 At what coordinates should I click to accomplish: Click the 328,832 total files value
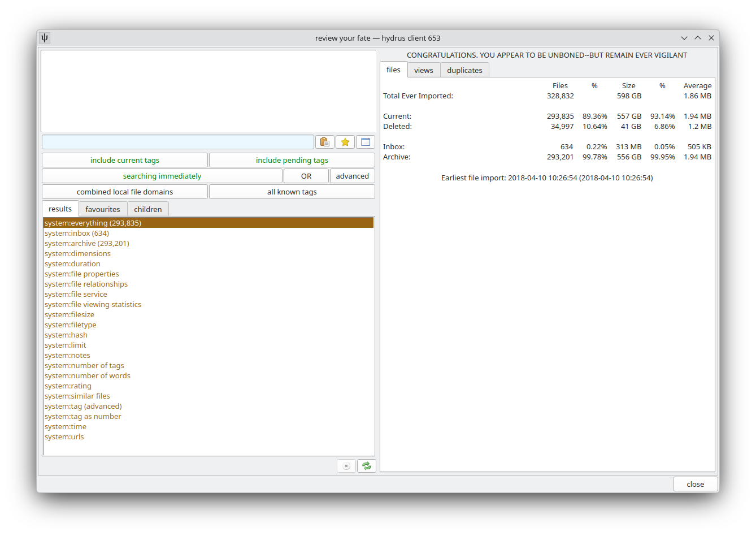[x=561, y=96]
